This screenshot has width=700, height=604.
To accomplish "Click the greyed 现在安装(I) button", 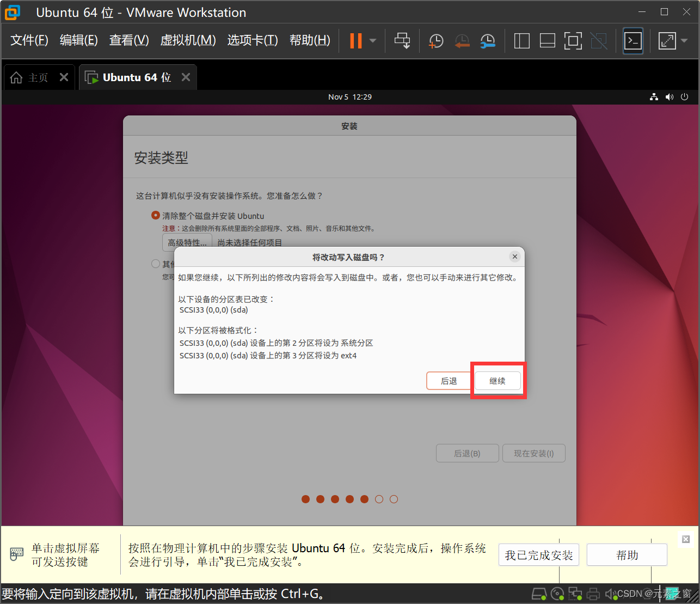I will [533, 454].
